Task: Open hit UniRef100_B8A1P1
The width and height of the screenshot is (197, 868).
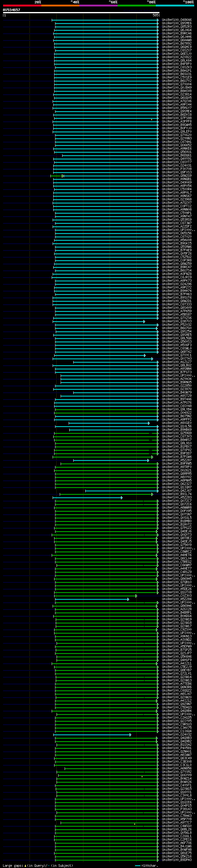Action: tap(177, 71)
